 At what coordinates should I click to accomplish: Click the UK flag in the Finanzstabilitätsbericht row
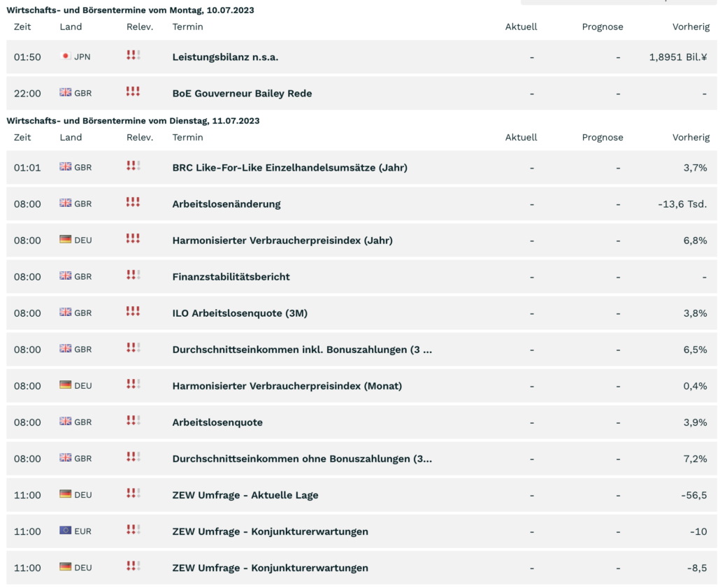[65, 275]
